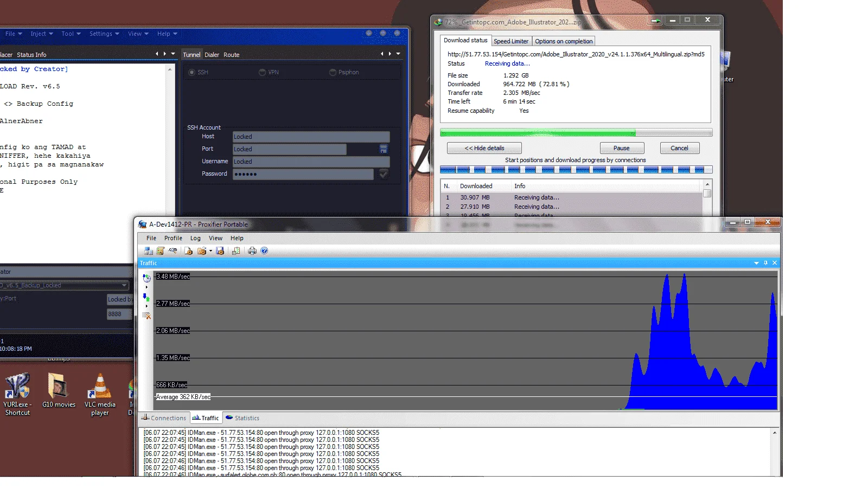Image resolution: width=868 pixels, height=488 pixels.
Task: Cancel the IDM download
Action: (679, 148)
